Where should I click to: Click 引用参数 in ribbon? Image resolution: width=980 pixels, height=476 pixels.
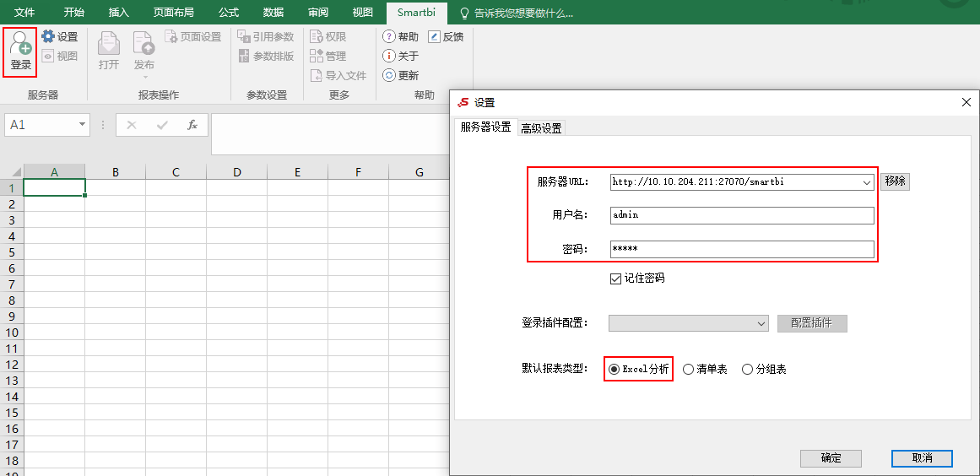tap(266, 37)
